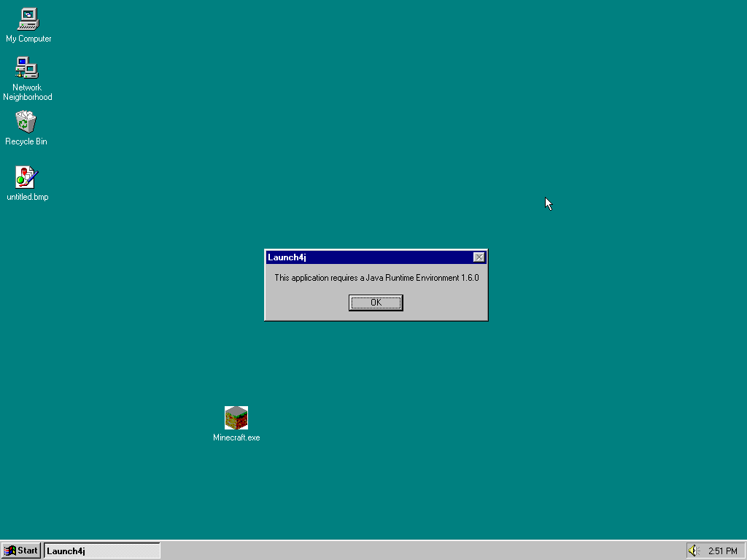Viewport: 747px width, 560px height.
Task: Click the Network Neighborhood label text
Action: [28, 93]
